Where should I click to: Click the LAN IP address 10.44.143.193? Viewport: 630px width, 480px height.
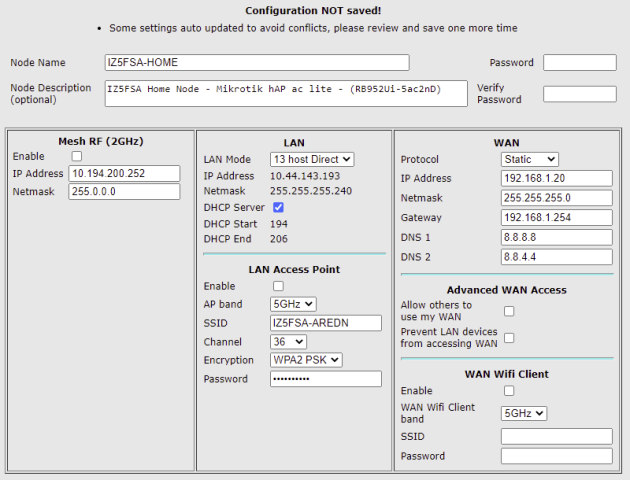[x=305, y=176]
